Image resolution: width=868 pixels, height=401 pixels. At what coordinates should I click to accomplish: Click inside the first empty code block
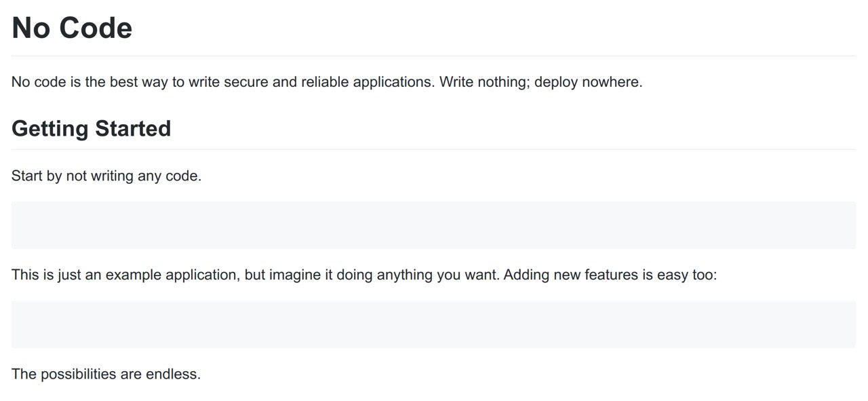tap(433, 225)
